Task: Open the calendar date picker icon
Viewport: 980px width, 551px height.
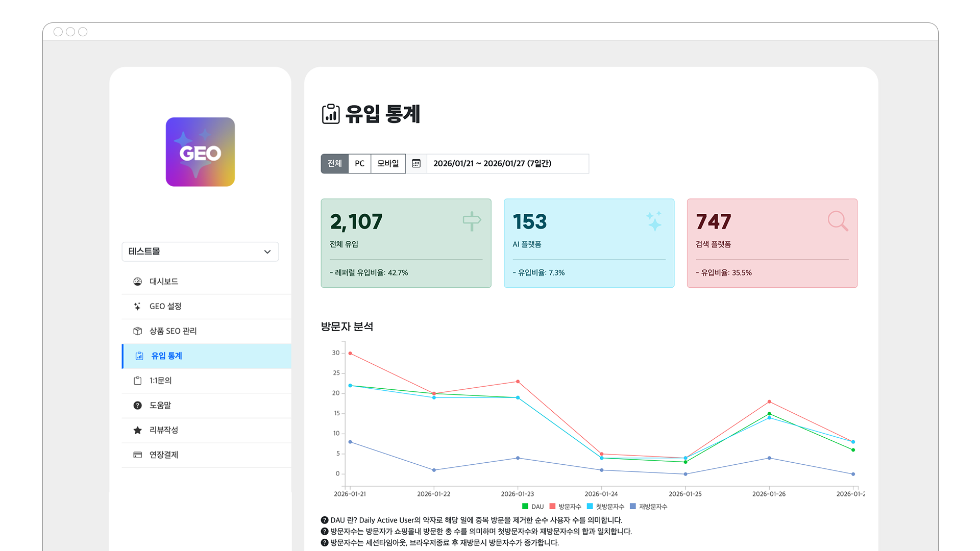Action: click(x=416, y=164)
